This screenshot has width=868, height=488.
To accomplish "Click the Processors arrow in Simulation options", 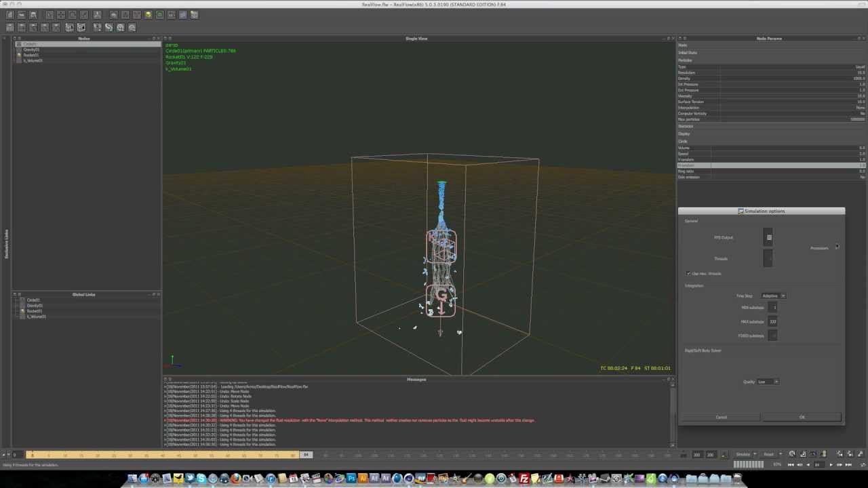I will point(837,247).
